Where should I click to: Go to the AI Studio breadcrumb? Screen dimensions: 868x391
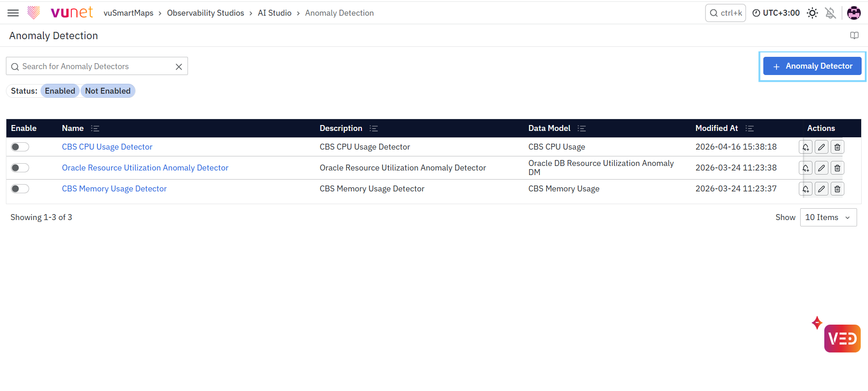point(274,13)
